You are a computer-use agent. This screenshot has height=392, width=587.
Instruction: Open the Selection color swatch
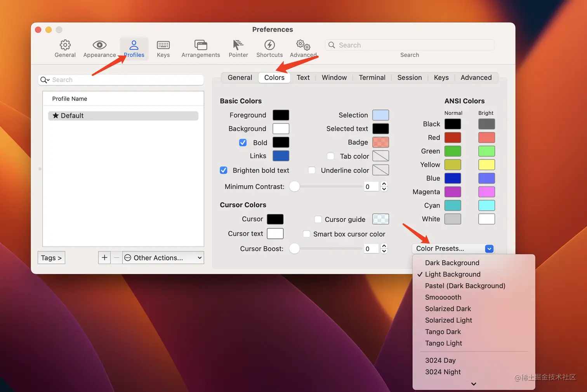tap(380, 115)
